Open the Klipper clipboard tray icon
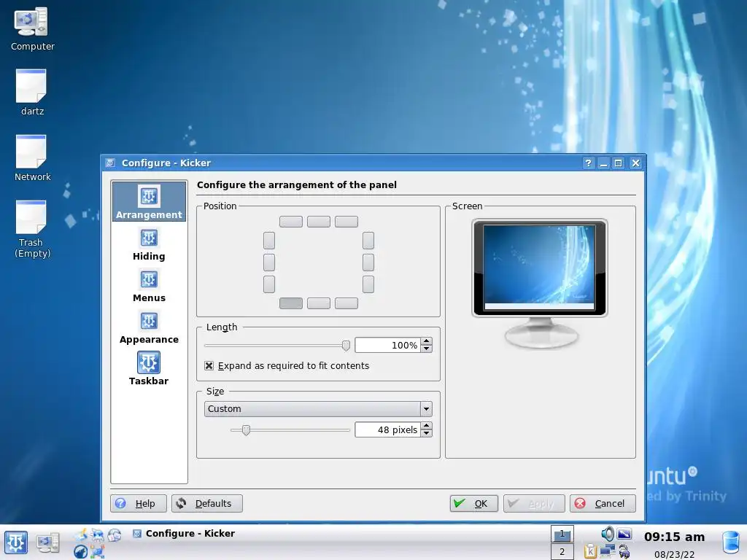The width and height of the screenshot is (747, 560). [x=590, y=551]
